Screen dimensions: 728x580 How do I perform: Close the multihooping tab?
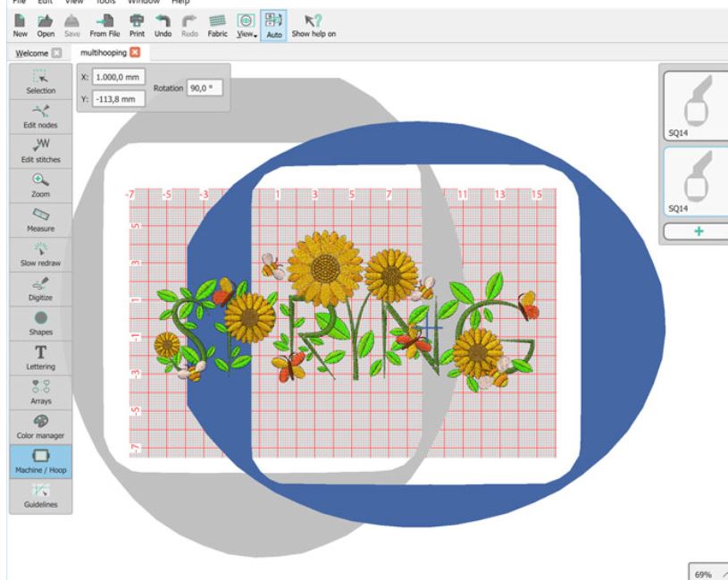tap(136, 53)
